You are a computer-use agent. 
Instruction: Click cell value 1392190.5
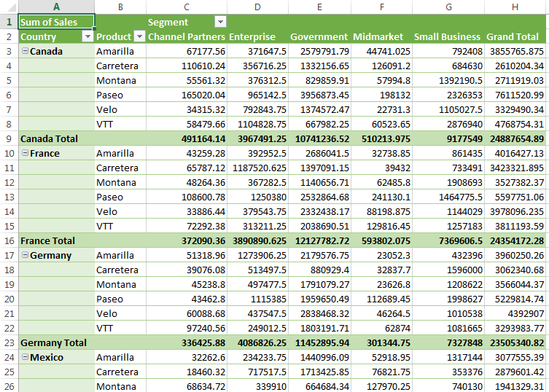448,80
